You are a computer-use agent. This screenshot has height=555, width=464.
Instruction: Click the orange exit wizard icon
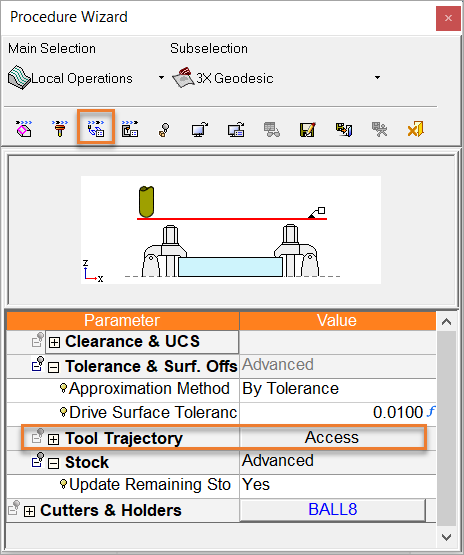pos(416,129)
